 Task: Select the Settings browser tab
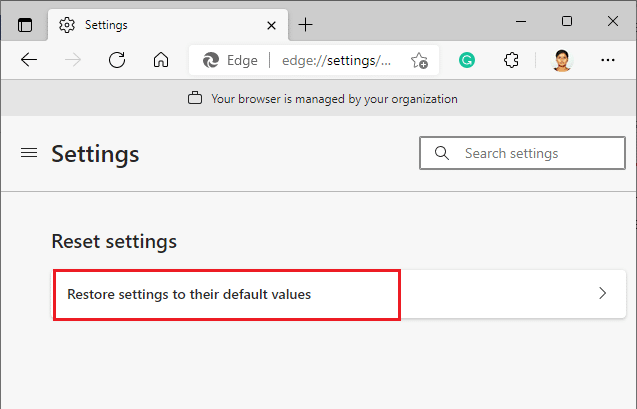pos(150,23)
